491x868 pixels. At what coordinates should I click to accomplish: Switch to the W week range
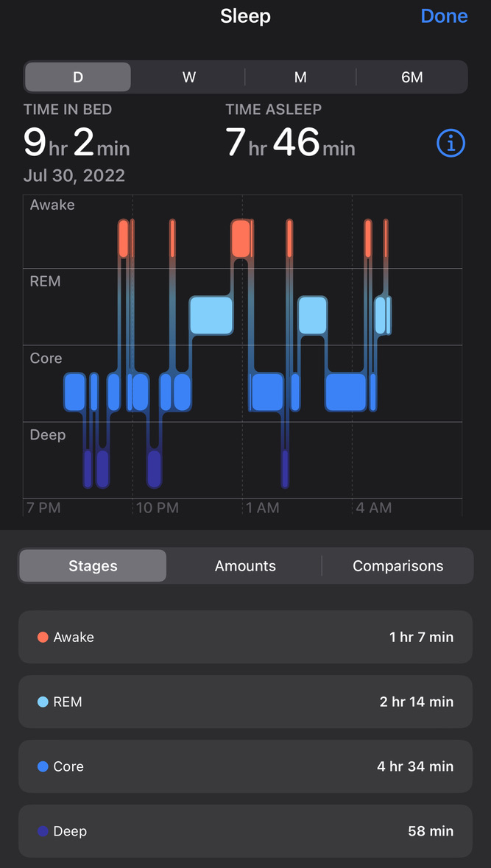pyautogui.click(x=189, y=77)
